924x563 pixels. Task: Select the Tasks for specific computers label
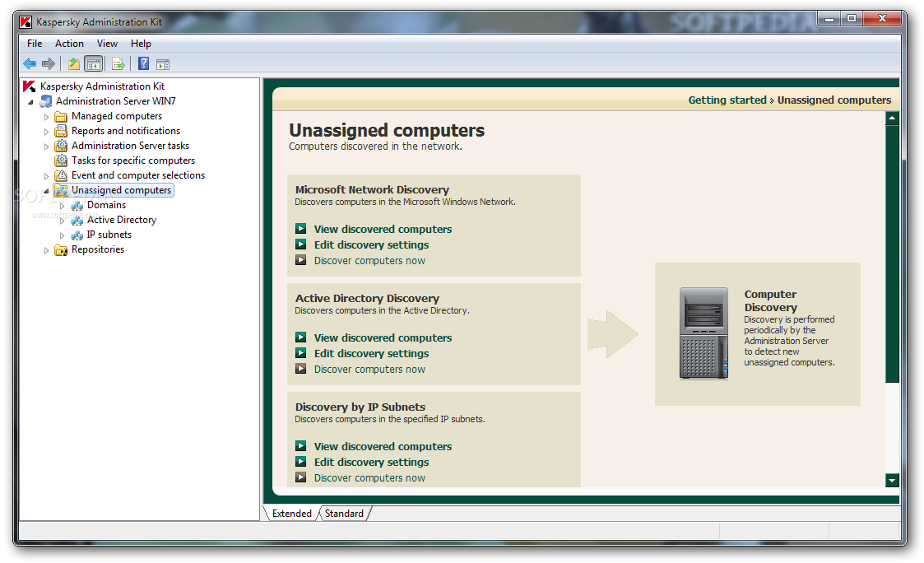coord(133,161)
